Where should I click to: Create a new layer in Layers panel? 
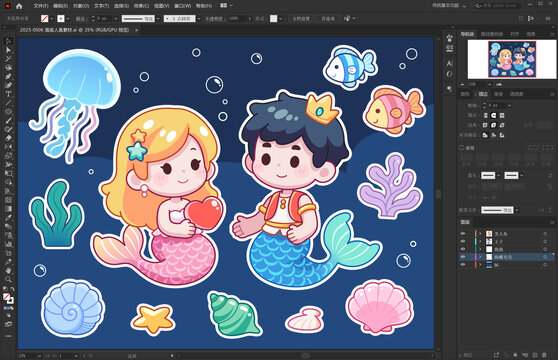(x=535, y=355)
